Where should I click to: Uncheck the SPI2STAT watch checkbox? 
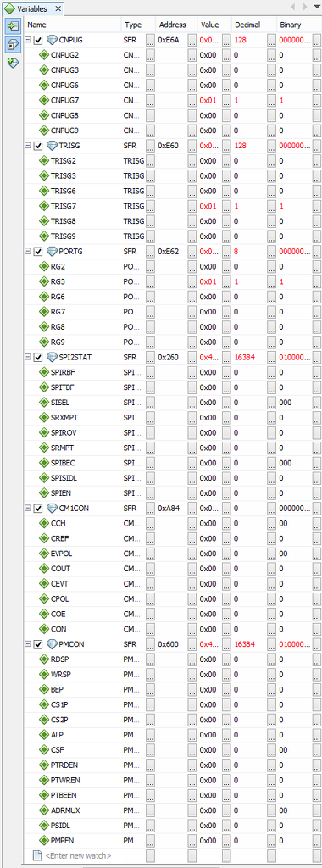point(38,357)
